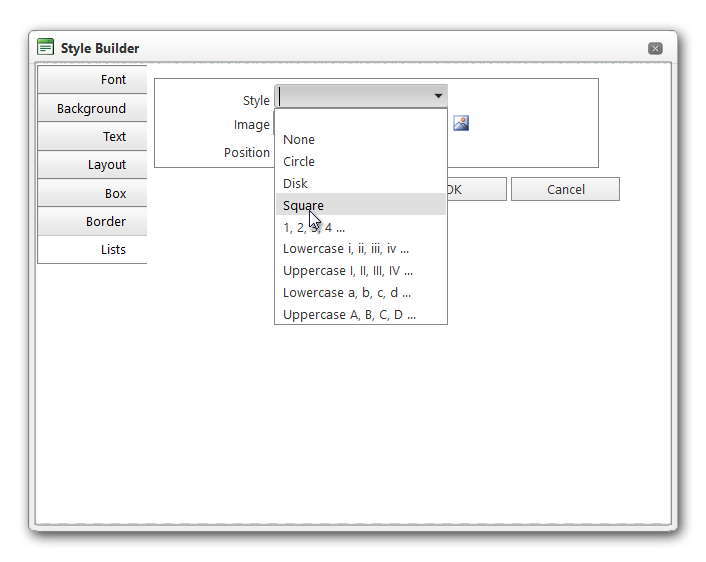Select Uppercase A, B, C, D style
The image size is (706, 562).
coord(349,315)
